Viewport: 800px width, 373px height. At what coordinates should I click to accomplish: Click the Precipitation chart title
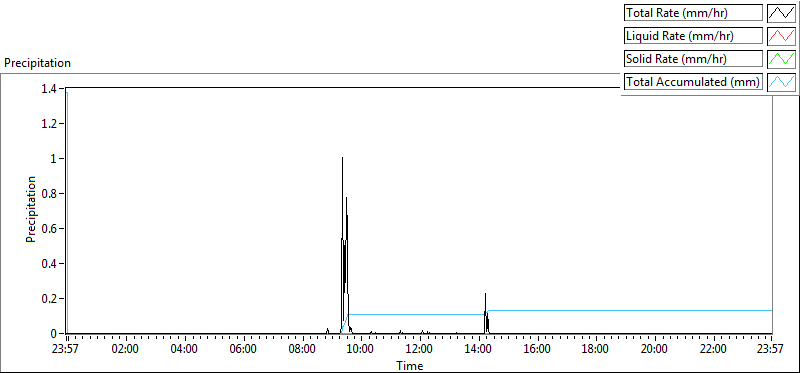38,63
